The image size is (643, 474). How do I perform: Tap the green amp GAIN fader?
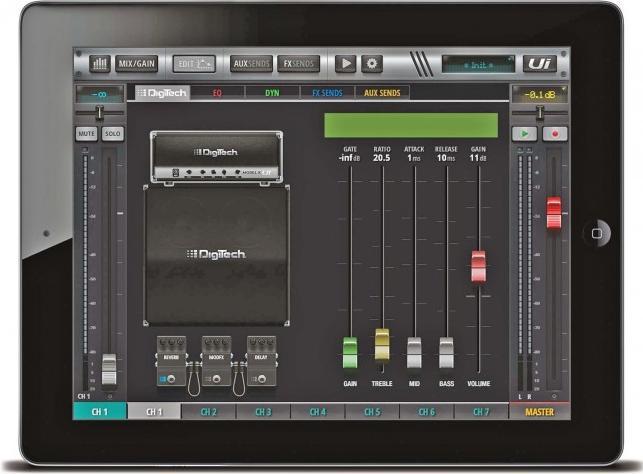[350, 353]
